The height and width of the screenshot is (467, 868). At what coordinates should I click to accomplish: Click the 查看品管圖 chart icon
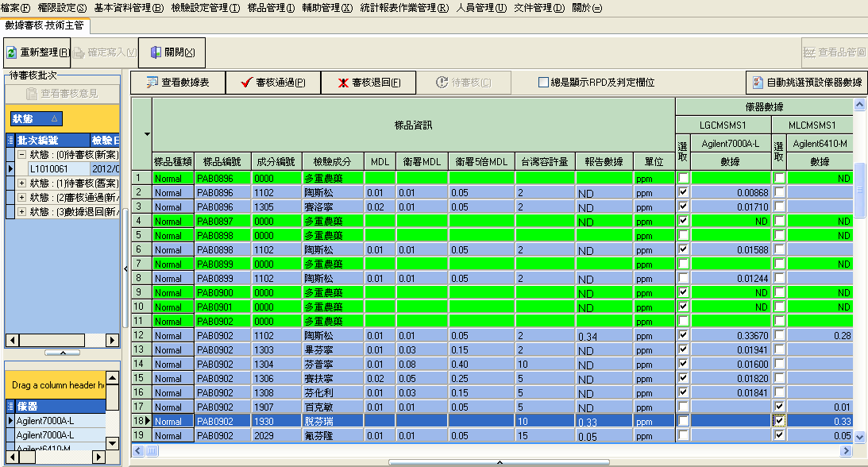[x=809, y=52]
